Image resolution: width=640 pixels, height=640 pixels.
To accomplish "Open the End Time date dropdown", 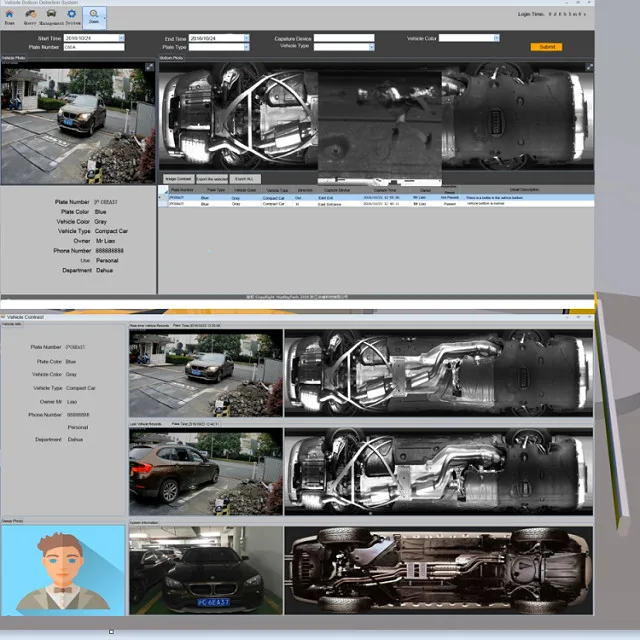I will point(246,38).
